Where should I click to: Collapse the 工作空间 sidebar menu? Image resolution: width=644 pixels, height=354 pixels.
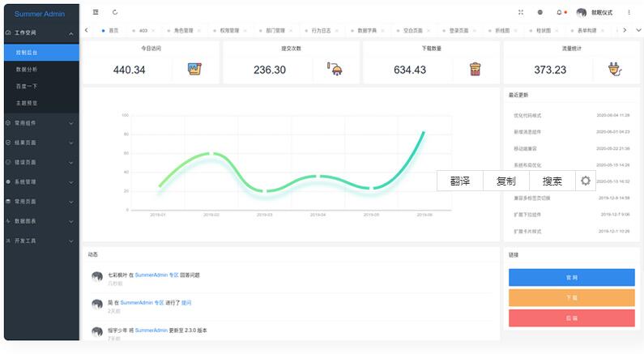pos(71,33)
